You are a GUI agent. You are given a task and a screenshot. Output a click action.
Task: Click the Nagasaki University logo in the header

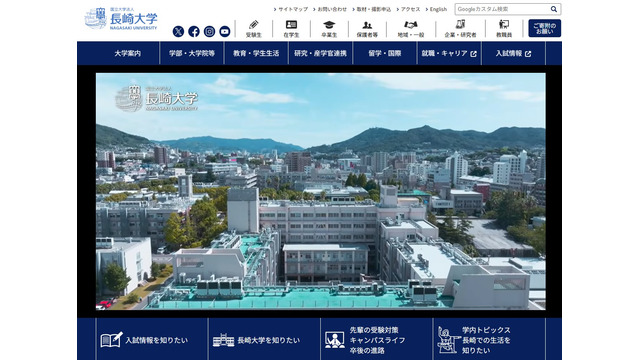click(121, 19)
